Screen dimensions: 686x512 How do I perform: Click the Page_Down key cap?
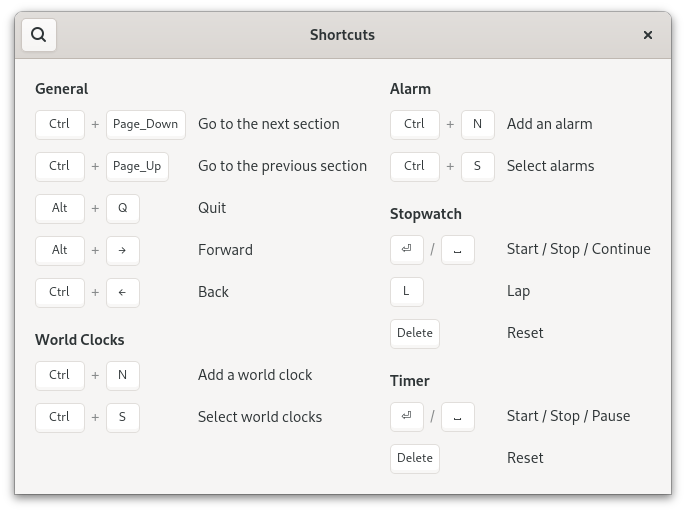[146, 124]
